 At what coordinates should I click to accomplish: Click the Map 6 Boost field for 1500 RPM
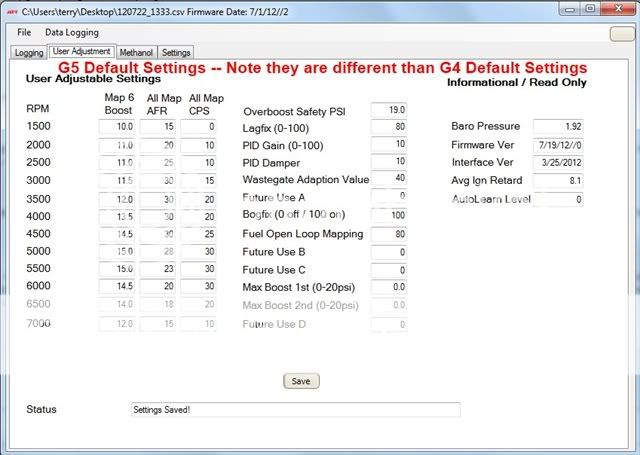120,127
